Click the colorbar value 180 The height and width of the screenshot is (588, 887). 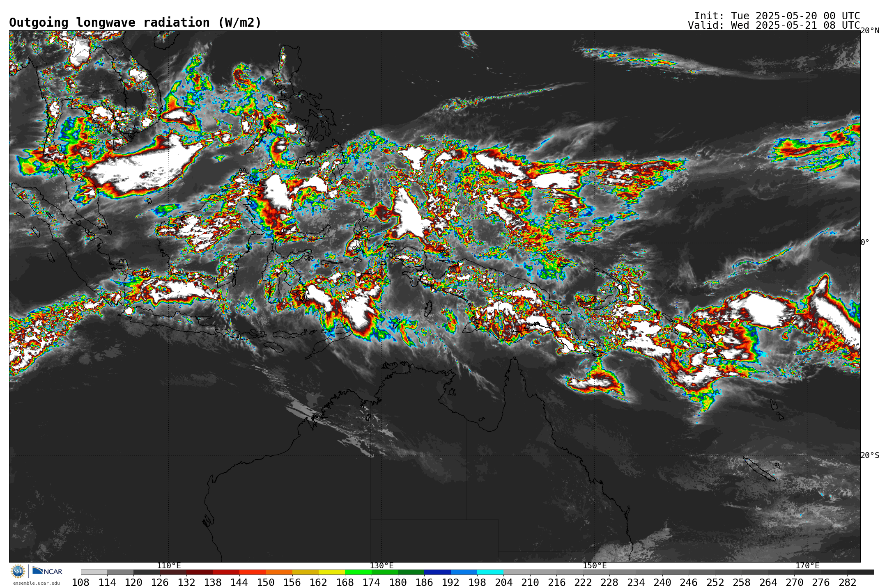tap(398, 583)
